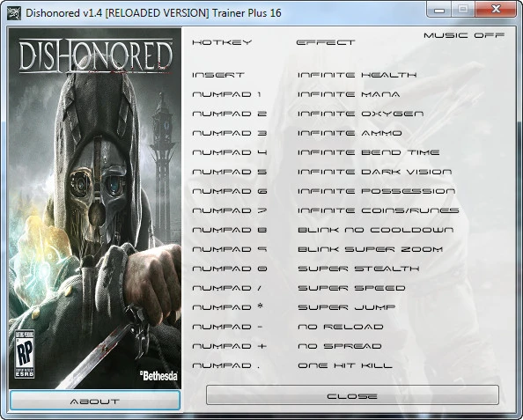
Task: Select the No Reload effect text
Action: pyautogui.click(x=341, y=327)
